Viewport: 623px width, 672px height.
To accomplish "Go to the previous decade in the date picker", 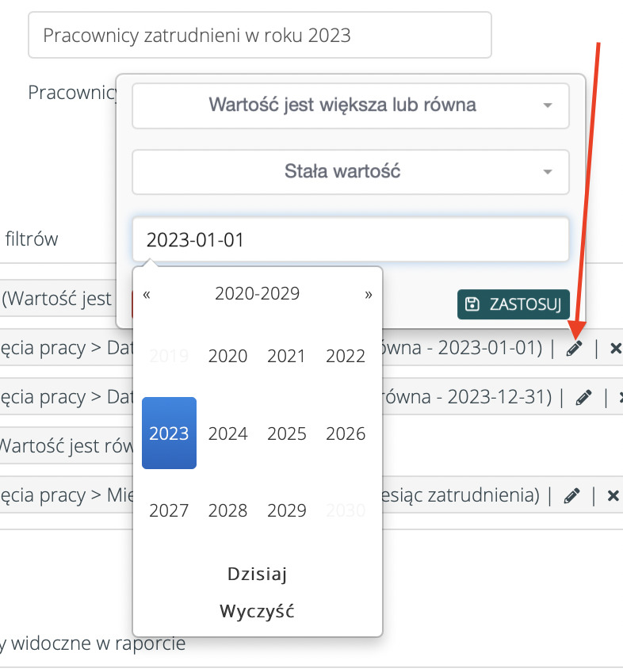I will pyautogui.click(x=147, y=294).
